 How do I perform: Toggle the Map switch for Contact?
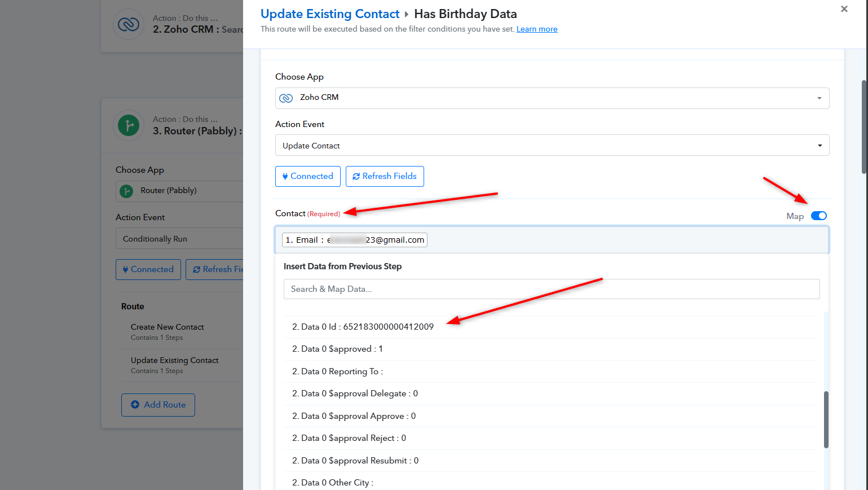click(x=818, y=216)
